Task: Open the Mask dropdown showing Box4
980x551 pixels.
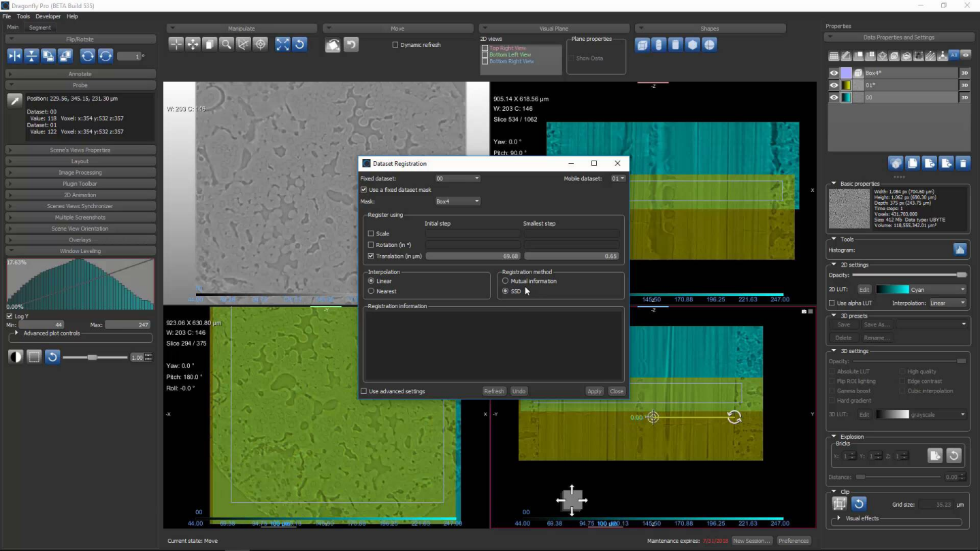Action: tap(457, 201)
